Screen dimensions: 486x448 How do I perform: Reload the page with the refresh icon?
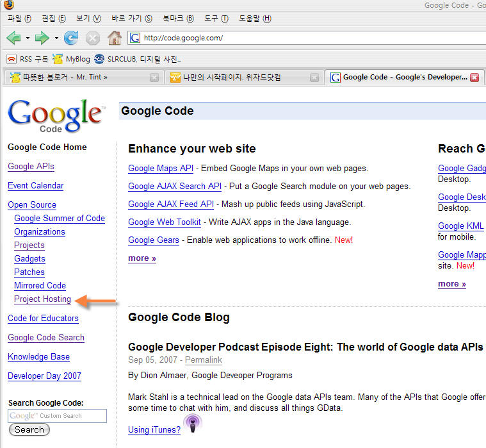click(71, 38)
